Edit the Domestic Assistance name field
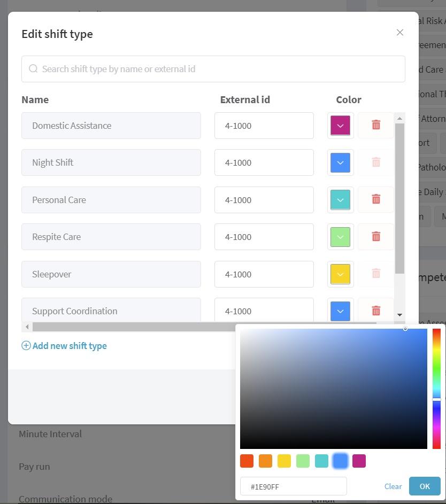This screenshot has height=504, width=446. tap(111, 126)
